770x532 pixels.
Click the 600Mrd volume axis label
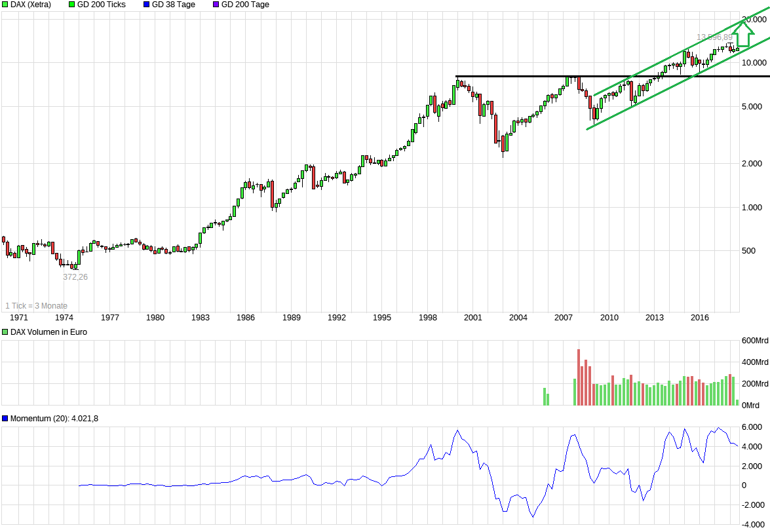point(755,341)
